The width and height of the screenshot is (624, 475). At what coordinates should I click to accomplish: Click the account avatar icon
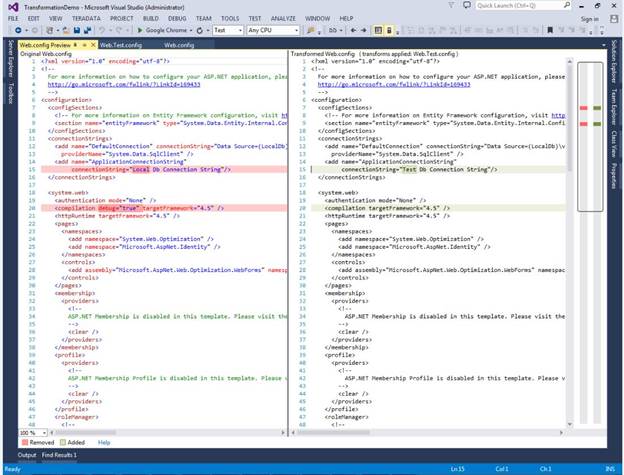614,19
